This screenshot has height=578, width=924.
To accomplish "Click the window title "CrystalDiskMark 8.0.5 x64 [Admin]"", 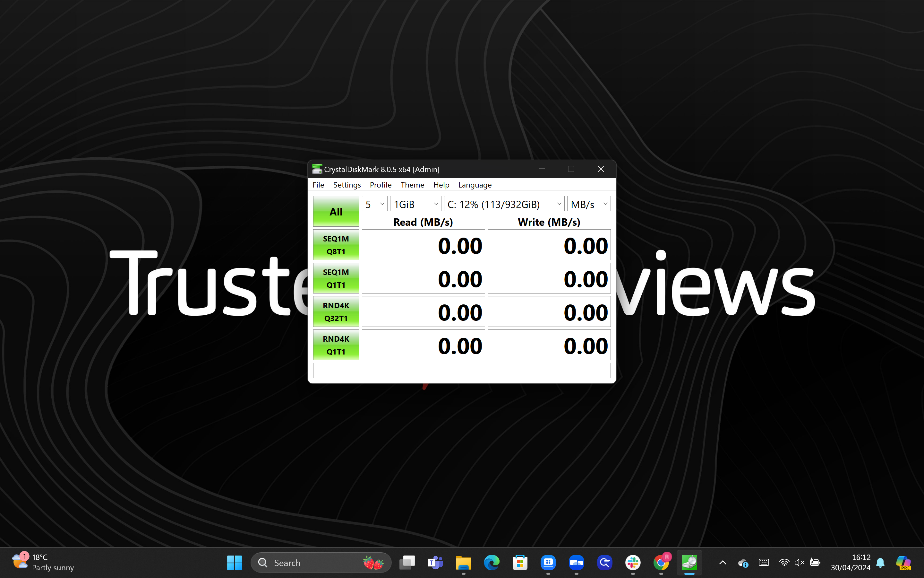I will click(382, 169).
